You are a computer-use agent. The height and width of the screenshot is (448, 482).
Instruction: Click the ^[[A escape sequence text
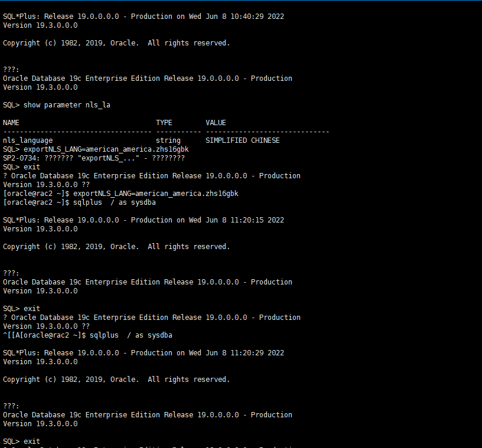click(11, 335)
